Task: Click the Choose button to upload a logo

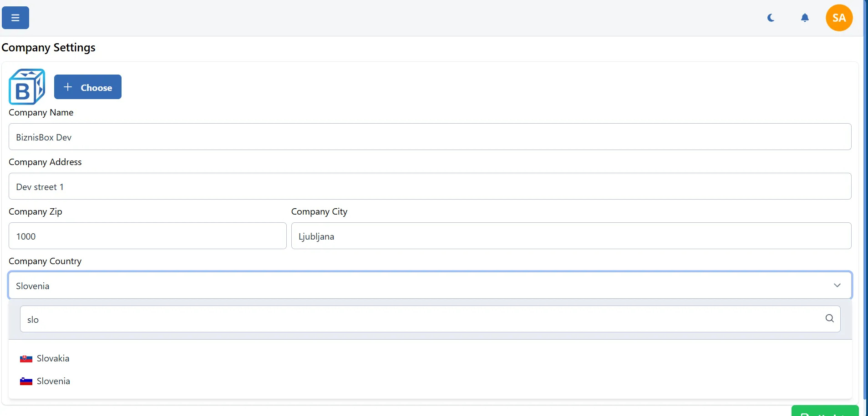Action: coord(88,86)
